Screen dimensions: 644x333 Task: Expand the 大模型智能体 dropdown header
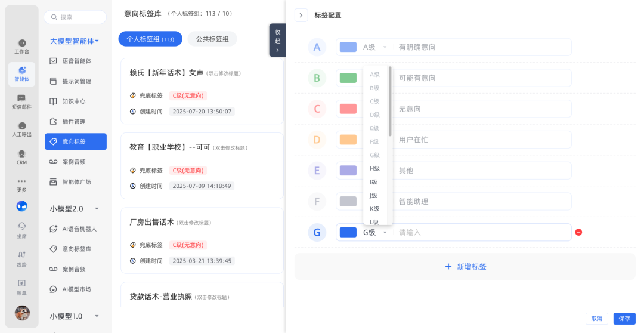[x=74, y=41]
